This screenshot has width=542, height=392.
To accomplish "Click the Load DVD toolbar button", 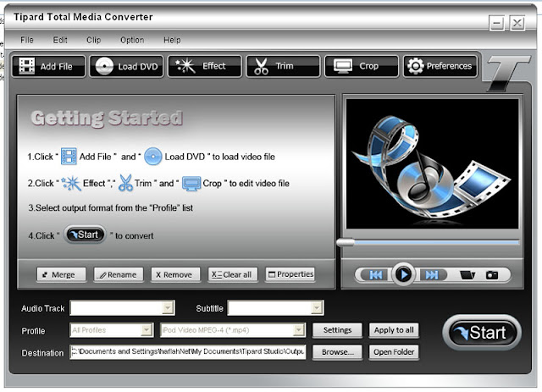I will (x=126, y=66).
